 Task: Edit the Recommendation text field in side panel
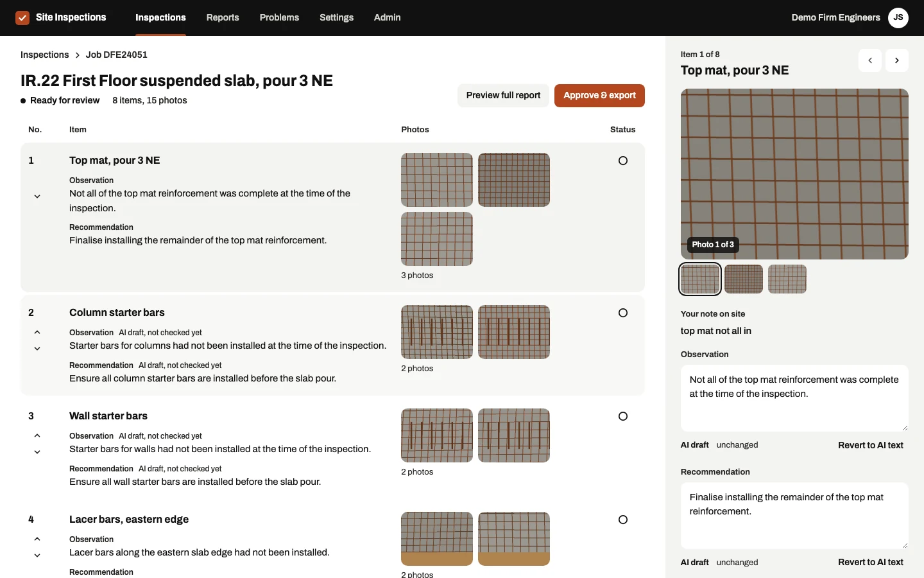click(x=794, y=516)
